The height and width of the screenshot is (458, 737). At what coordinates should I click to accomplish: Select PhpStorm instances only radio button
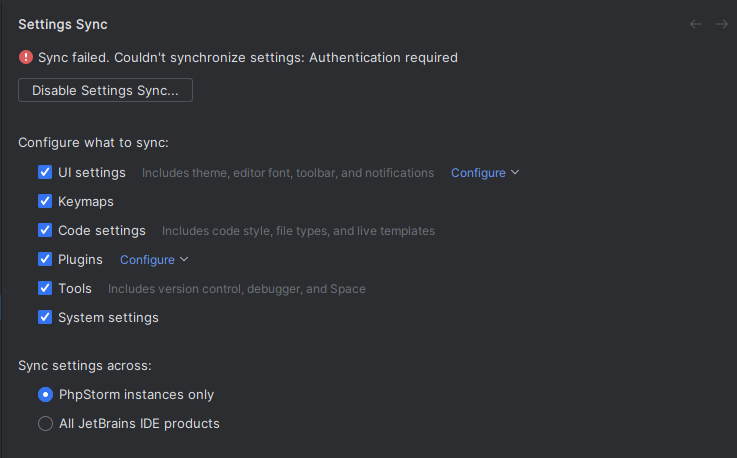[45, 395]
